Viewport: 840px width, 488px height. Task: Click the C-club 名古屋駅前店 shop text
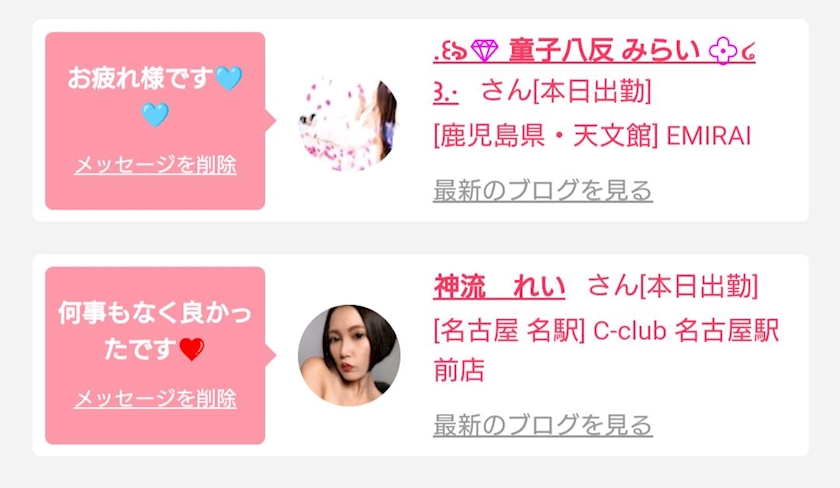point(606,350)
